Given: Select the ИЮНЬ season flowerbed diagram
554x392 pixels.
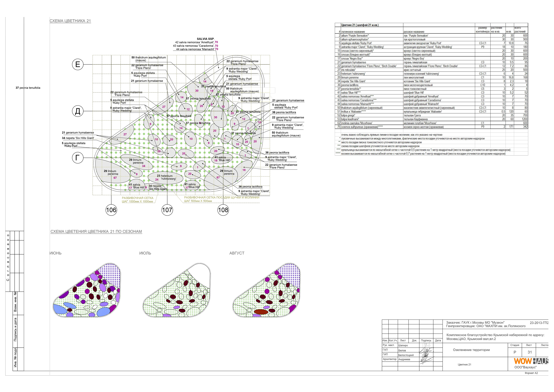Looking at the screenshot, I should point(86,290).
